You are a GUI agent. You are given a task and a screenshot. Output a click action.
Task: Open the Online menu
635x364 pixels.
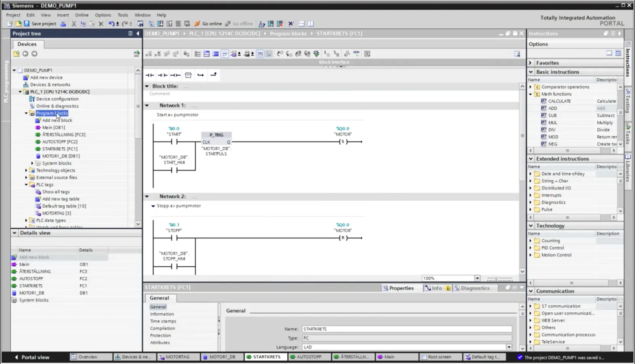[81, 15]
